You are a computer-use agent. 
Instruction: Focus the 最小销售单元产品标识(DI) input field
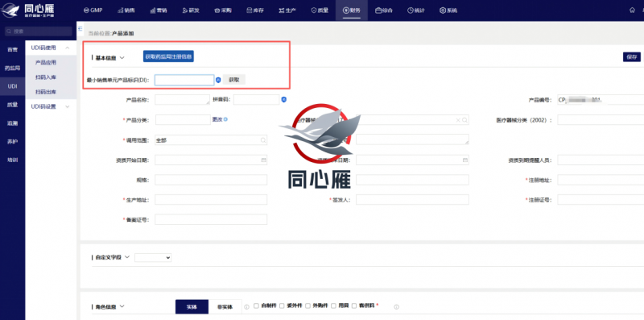(184, 80)
